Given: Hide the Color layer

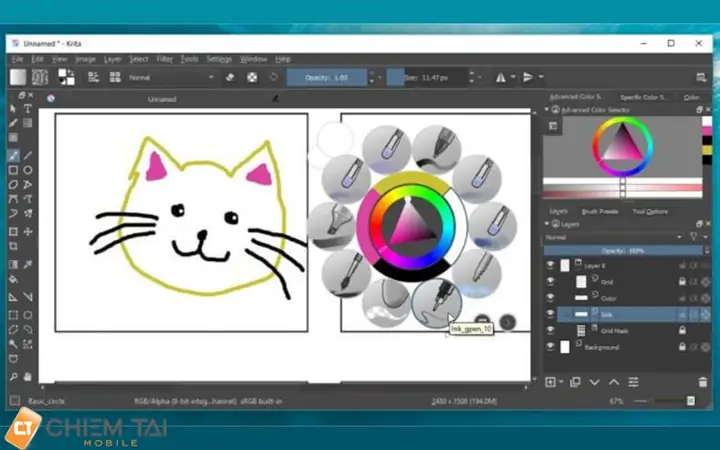Looking at the screenshot, I should pos(550,298).
